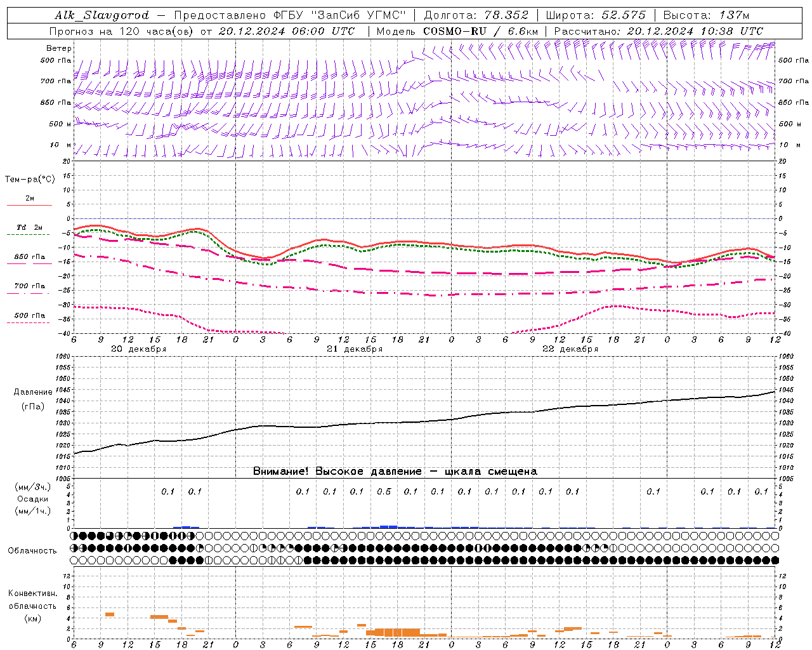Click the 2м temperature legend entry
The height and width of the screenshot is (650, 812).
pyautogui.click(x=30, y=199)
